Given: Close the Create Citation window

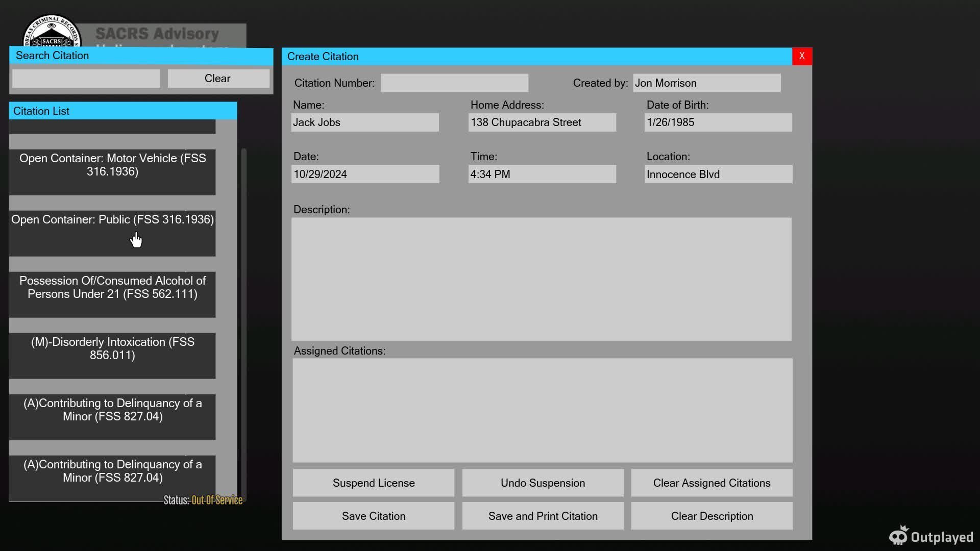Looking at the screenshot, I should click(x=801, y=56).
